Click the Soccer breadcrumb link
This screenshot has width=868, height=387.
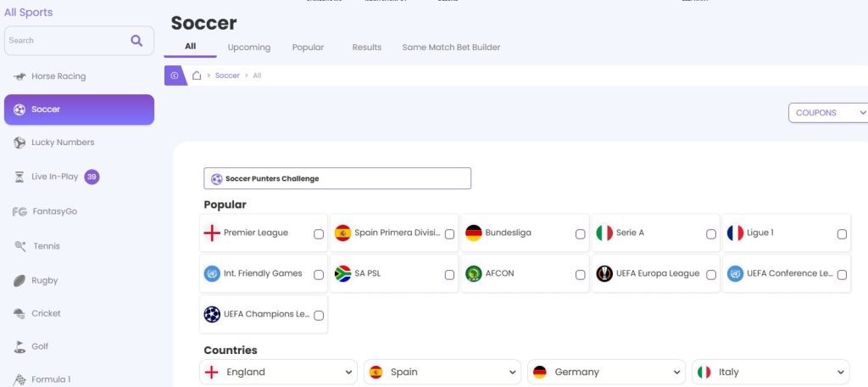[227, 76]
